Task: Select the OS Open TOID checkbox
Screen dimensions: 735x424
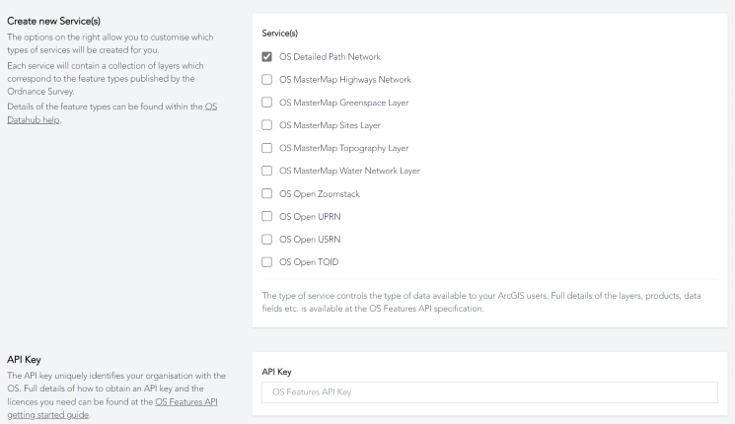Action: coord(267,262)
